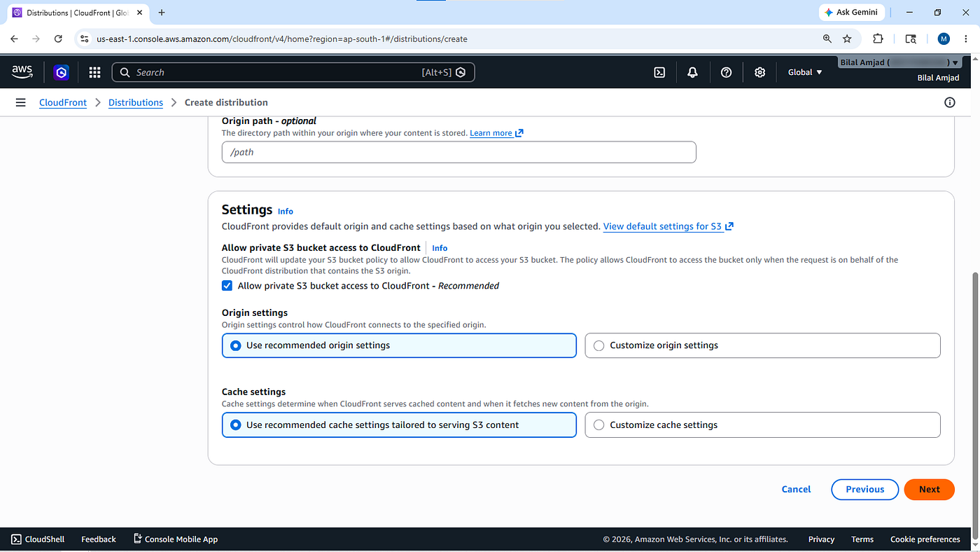Select Use recommended origin settings

click(399, 345)
